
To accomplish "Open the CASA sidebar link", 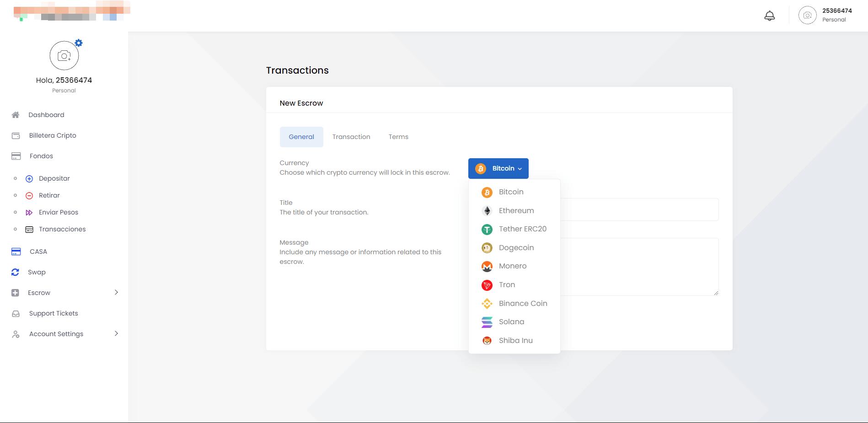I will coord(38,252).
